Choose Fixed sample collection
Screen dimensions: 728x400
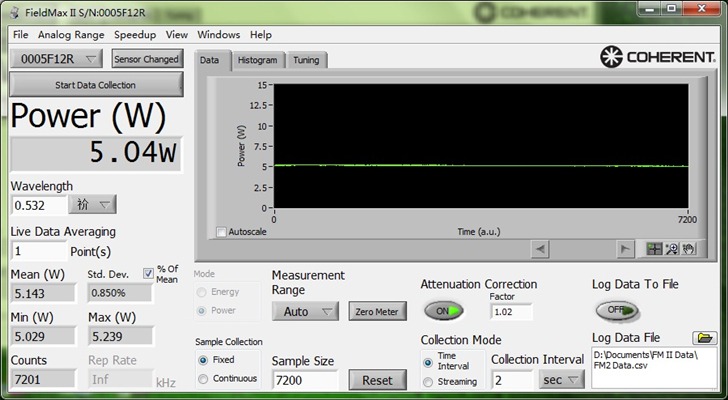pos(203,360)
